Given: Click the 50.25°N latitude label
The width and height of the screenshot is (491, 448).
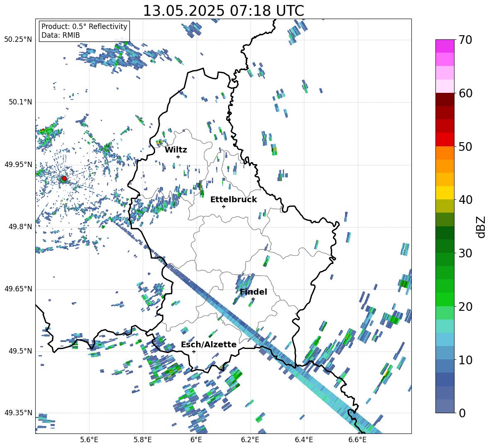Looking at the screenshot, I should click(x=18, y=40).
